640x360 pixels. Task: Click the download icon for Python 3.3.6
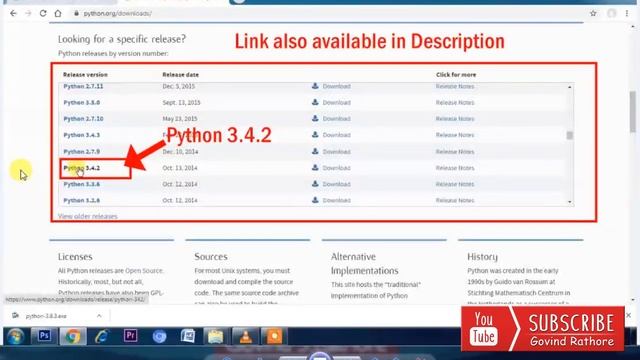(x=315, y=184)
